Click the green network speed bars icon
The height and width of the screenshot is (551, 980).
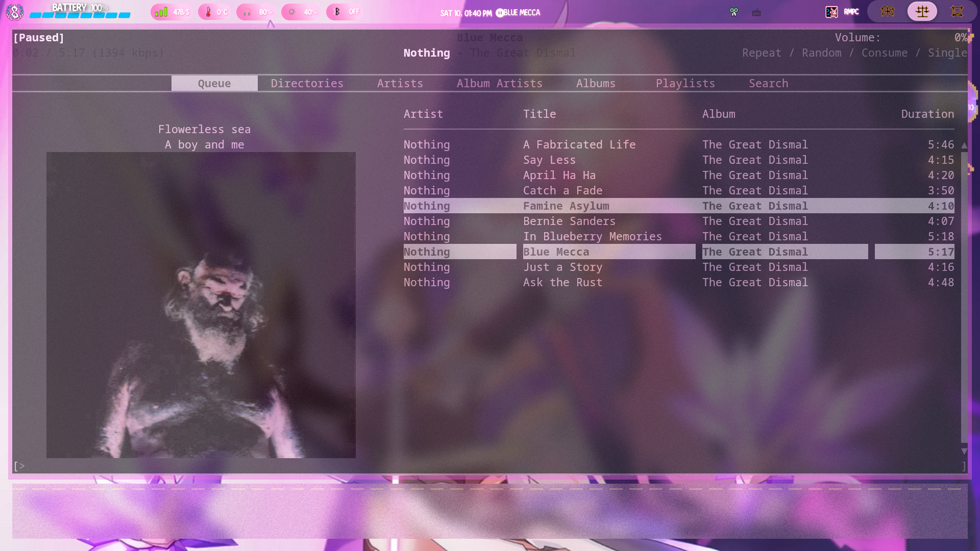tap(161, 12)
